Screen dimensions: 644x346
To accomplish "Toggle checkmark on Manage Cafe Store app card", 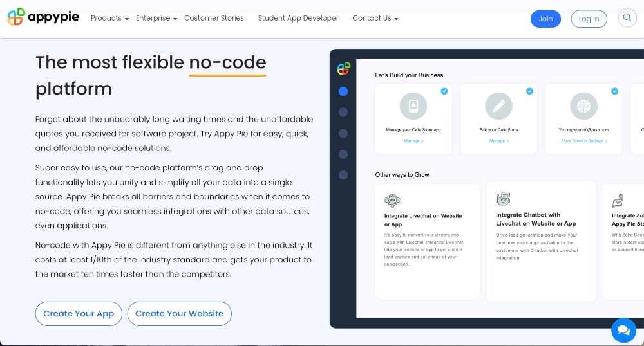I will 444,91.
